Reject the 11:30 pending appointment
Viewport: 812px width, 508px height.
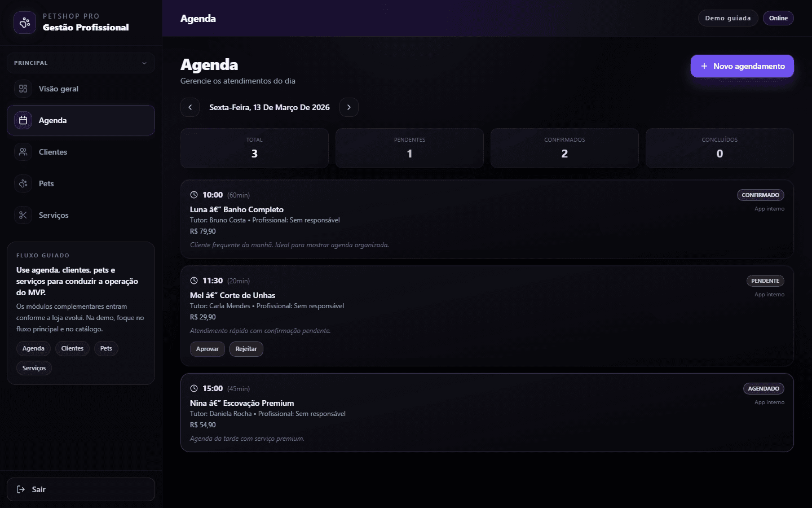[x=246, y=349]
